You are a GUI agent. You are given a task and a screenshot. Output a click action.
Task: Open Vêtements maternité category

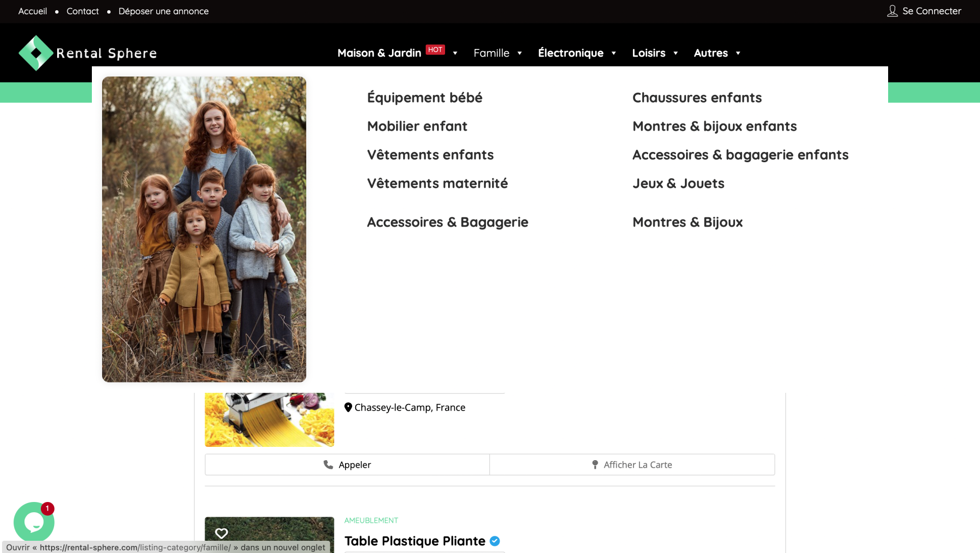click(437, 183)
